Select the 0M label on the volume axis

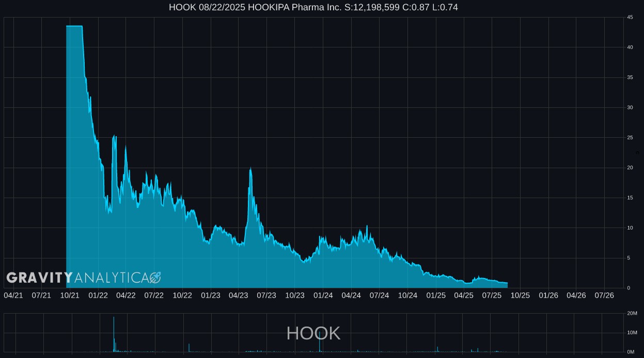point(631,352)
